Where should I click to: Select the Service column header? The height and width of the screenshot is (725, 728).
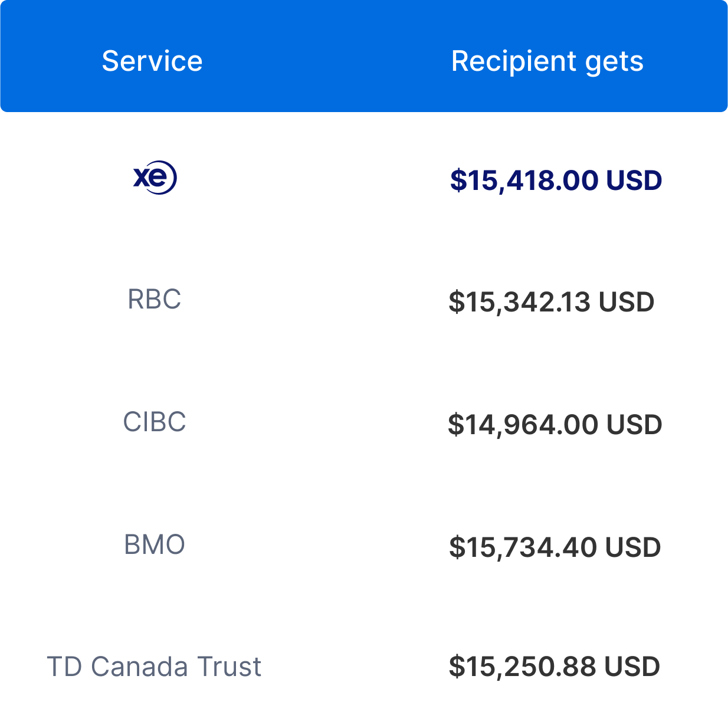[152, 61]
